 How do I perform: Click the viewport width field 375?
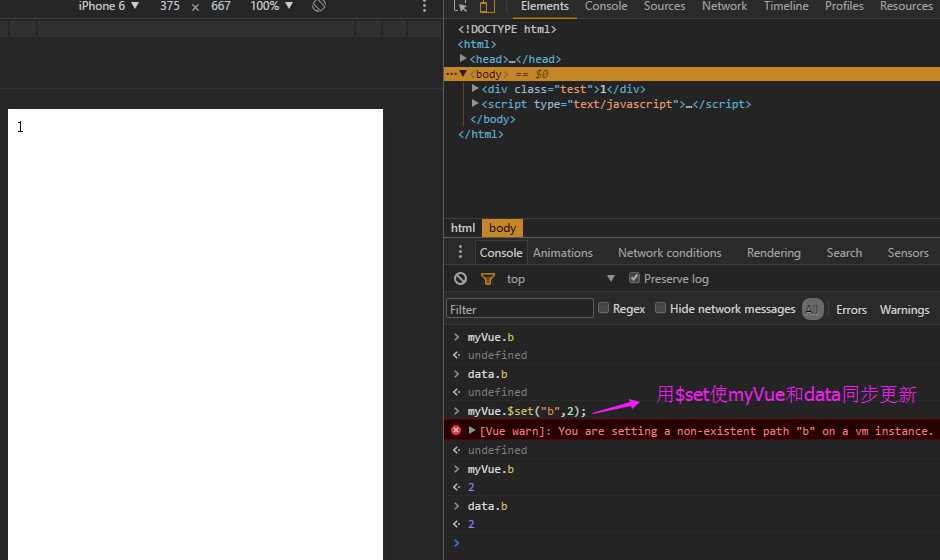170,6
